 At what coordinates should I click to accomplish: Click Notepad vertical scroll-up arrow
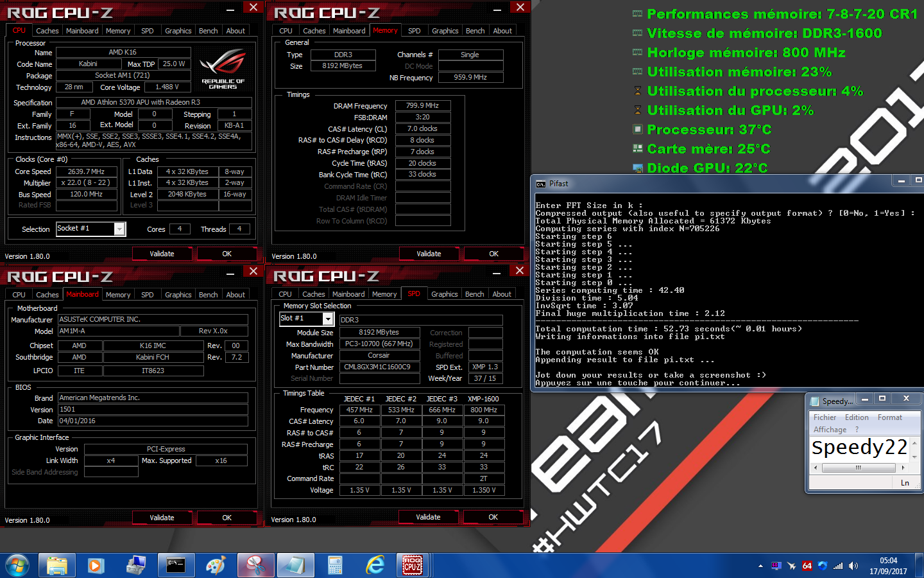click(914, 443)
